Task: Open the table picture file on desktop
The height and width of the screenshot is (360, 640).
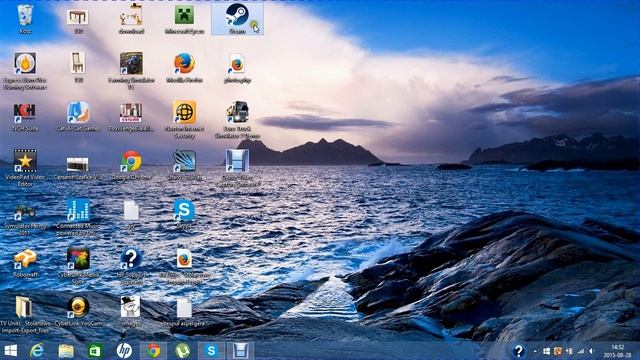Action: [x=78, y=17]
